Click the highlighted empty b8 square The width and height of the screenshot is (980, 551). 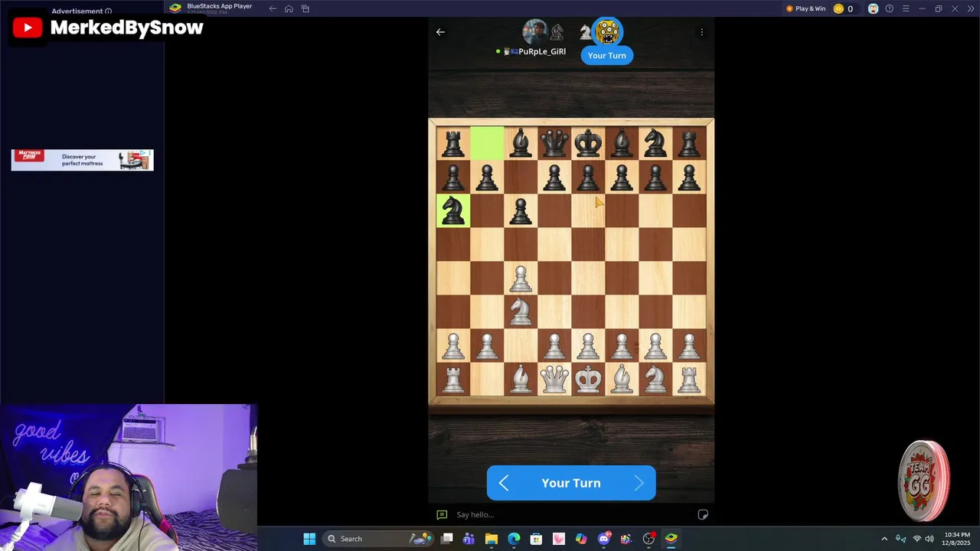click(x=487, y=143)
